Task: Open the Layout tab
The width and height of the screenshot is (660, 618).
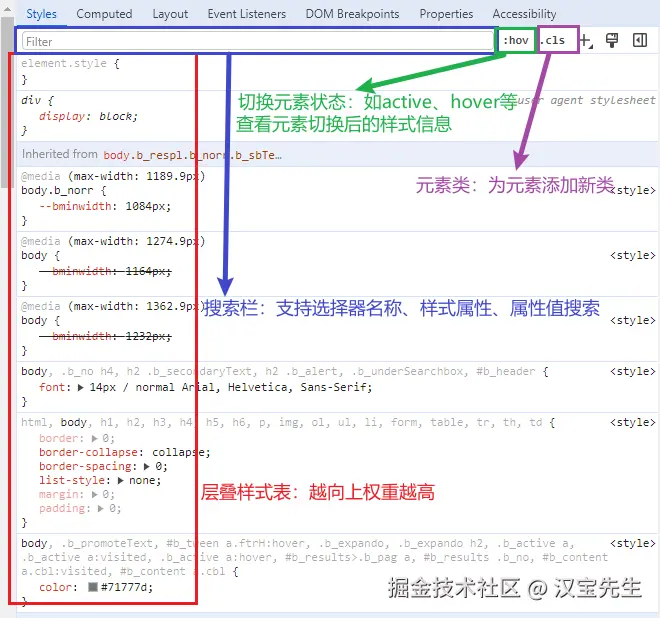Action: pyautogui.click(x=170, y=14)
